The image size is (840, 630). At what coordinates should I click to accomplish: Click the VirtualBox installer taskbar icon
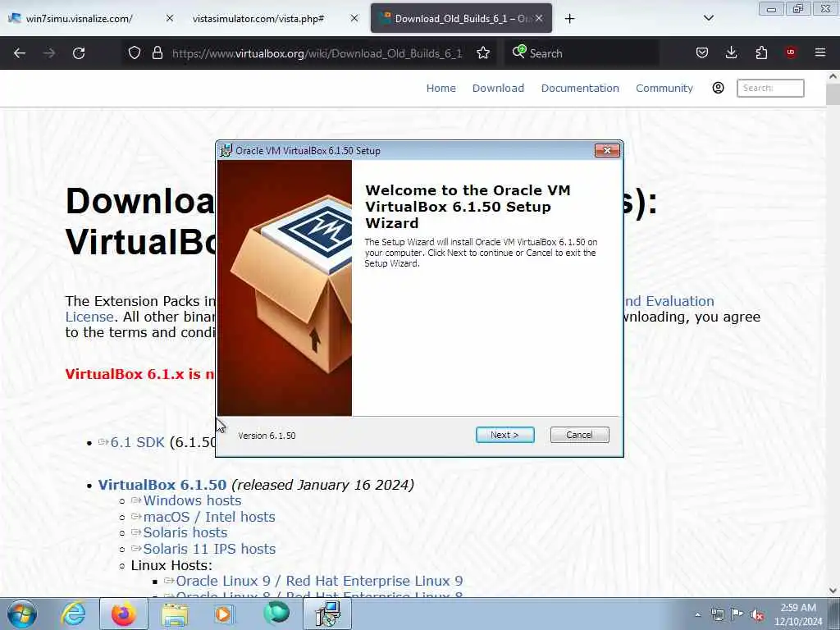click(327, 614)
